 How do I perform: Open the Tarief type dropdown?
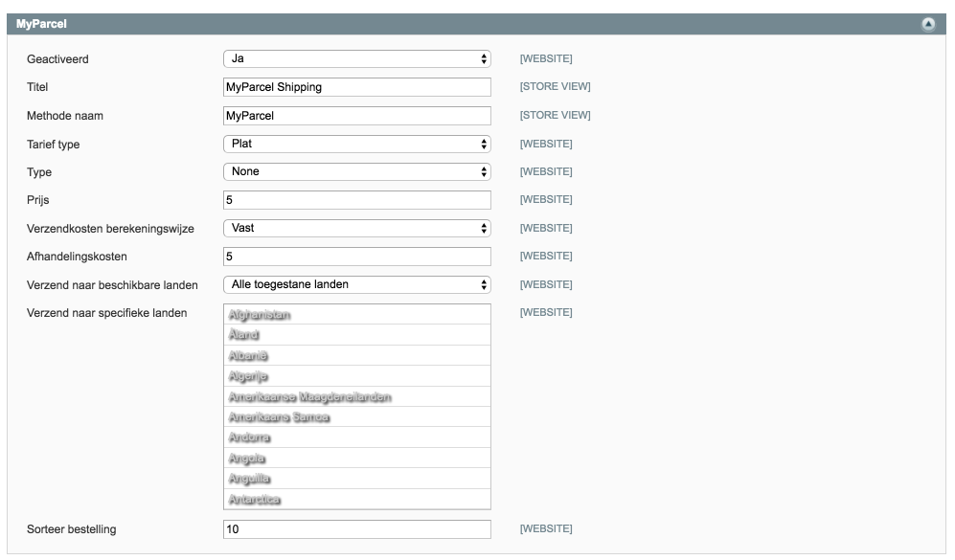357,144
